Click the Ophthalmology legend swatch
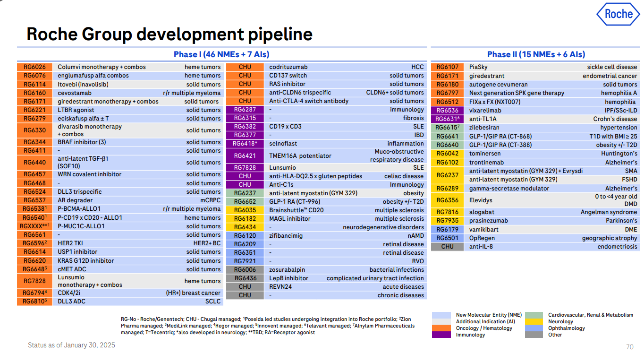 (x=534, y=328)
